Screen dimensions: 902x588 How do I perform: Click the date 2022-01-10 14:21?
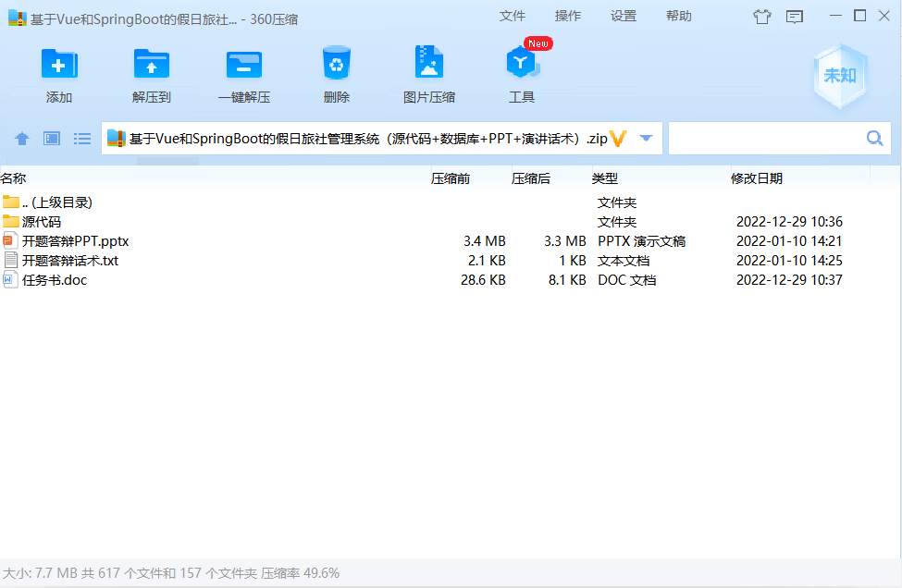(789, 241)
